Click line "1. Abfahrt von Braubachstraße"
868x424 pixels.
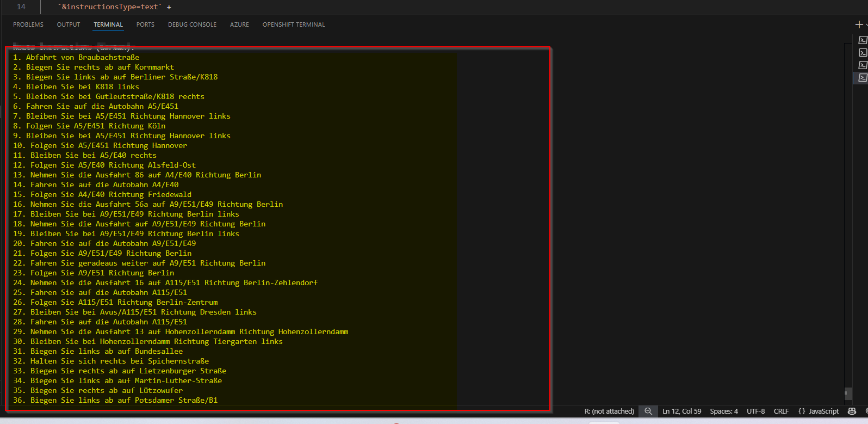point(76,57)
